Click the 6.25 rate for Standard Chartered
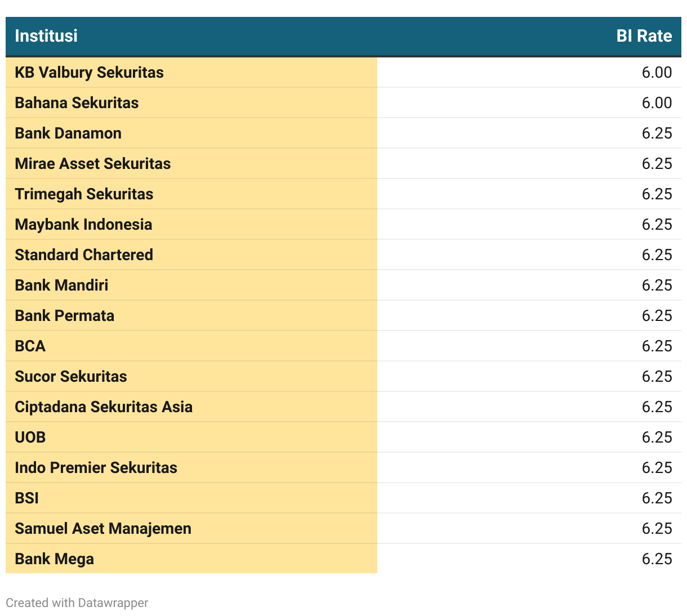The height and width of the screenshot is (616, 687). click(x=657, y=255)
